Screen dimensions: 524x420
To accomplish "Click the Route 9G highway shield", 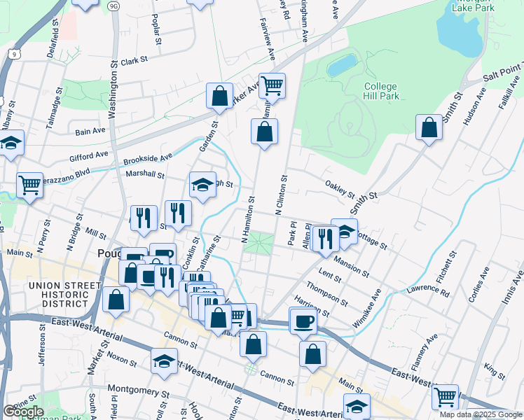I will pyautogui.click(x=113, y=6).
